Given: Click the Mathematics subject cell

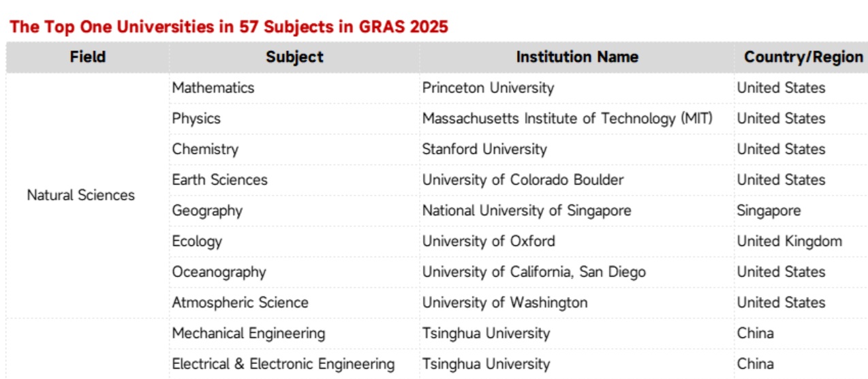Looking at the screenshot, I should [213, 88].
